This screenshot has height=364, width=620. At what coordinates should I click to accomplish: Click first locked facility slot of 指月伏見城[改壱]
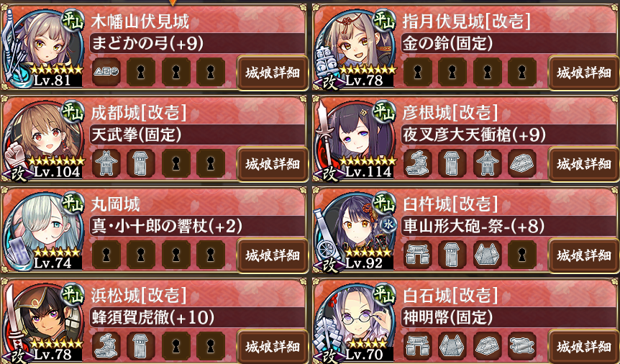418,73
